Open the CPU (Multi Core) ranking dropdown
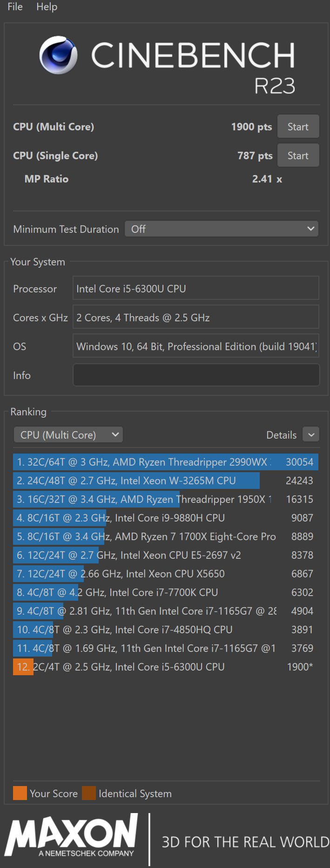Screen dimensions: 330x868 pyautogui.click(x=68, y=435)
